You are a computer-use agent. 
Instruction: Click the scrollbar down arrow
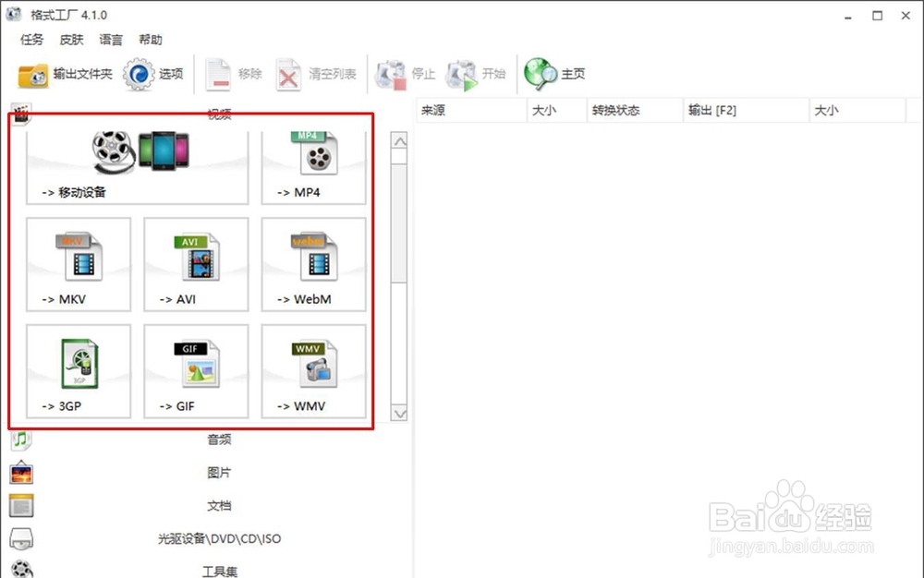click(x=399, y=414)
